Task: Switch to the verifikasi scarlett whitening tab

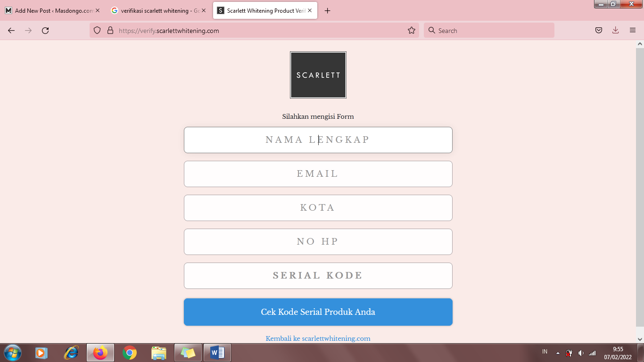Action: pos(158,9)
